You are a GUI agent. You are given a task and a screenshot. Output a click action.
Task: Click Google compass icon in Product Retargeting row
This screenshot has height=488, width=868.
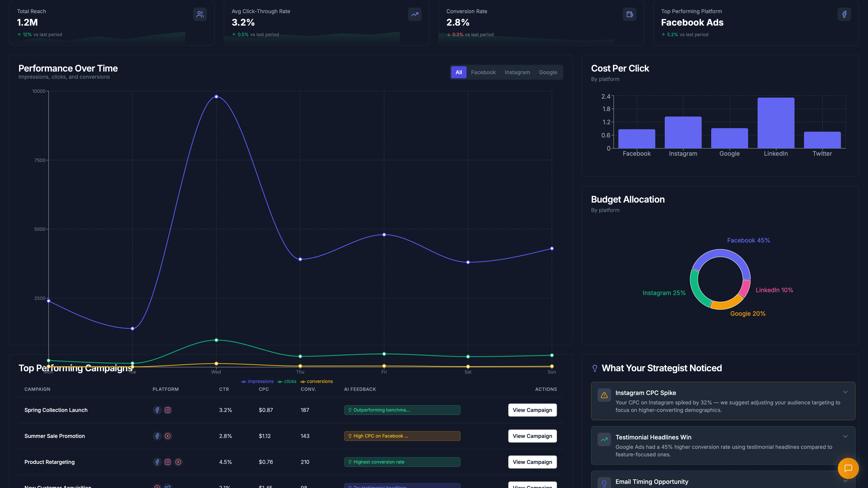tap(178, 462)
